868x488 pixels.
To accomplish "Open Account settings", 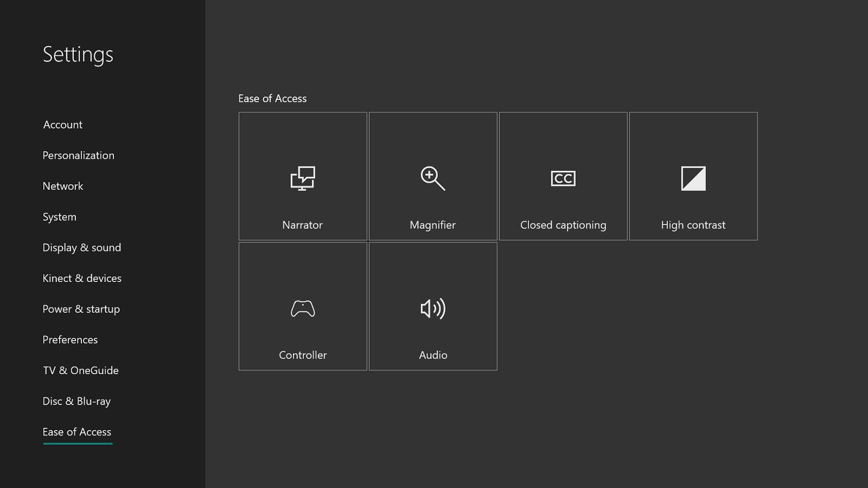I will pyautogui.click(x=62, y=124).
